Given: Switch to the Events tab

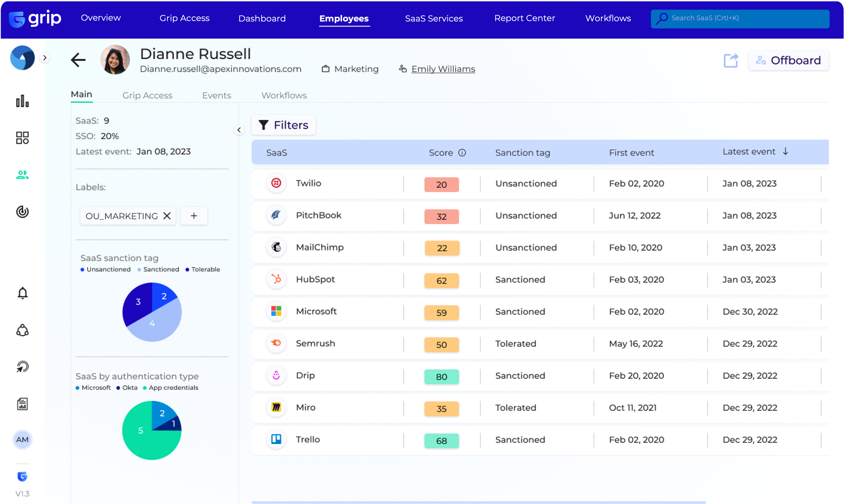Looking at the screenshot, I should [x=217, y=95].
